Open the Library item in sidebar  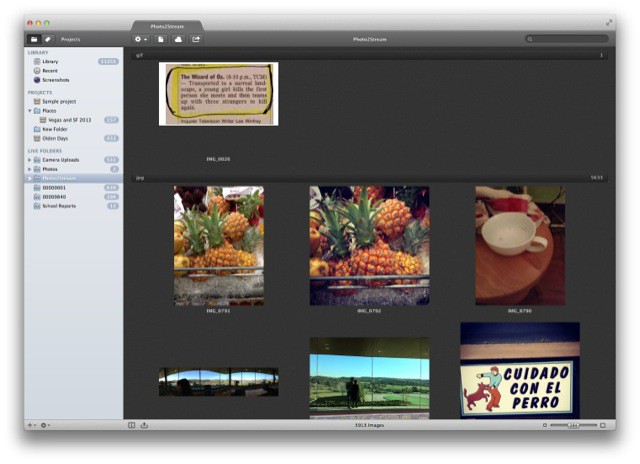pyautogui.click(x=50, y=61)
